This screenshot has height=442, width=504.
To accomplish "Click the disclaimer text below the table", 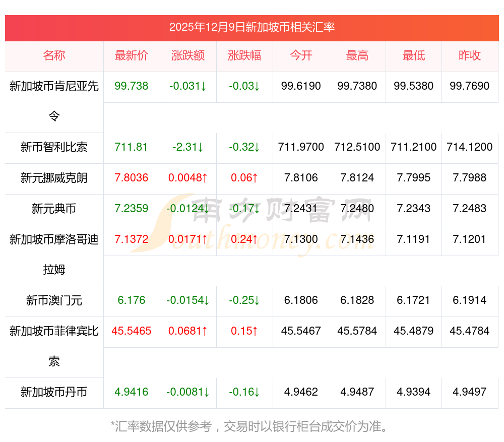I will click(250, 427).
